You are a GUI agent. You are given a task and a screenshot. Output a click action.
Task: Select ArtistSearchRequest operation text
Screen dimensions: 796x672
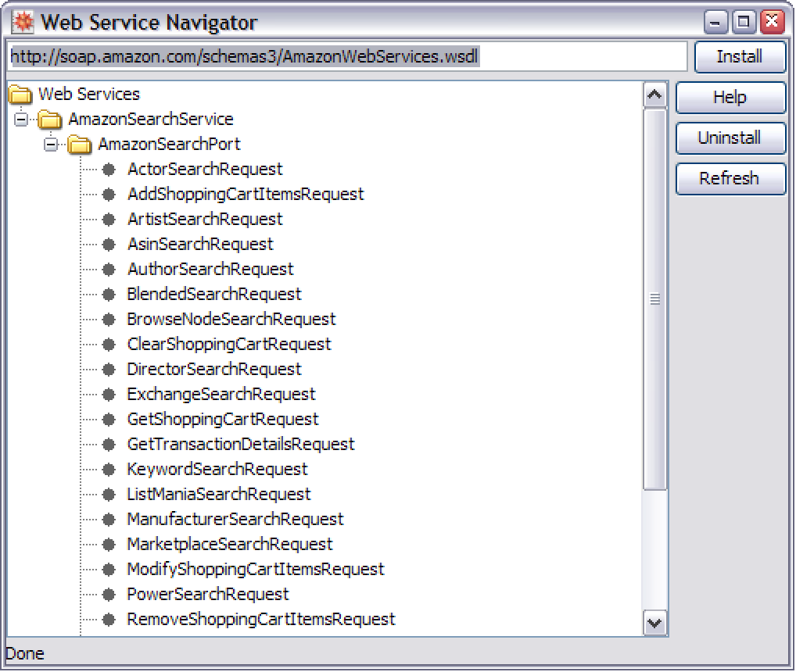(x=205, y=219)
